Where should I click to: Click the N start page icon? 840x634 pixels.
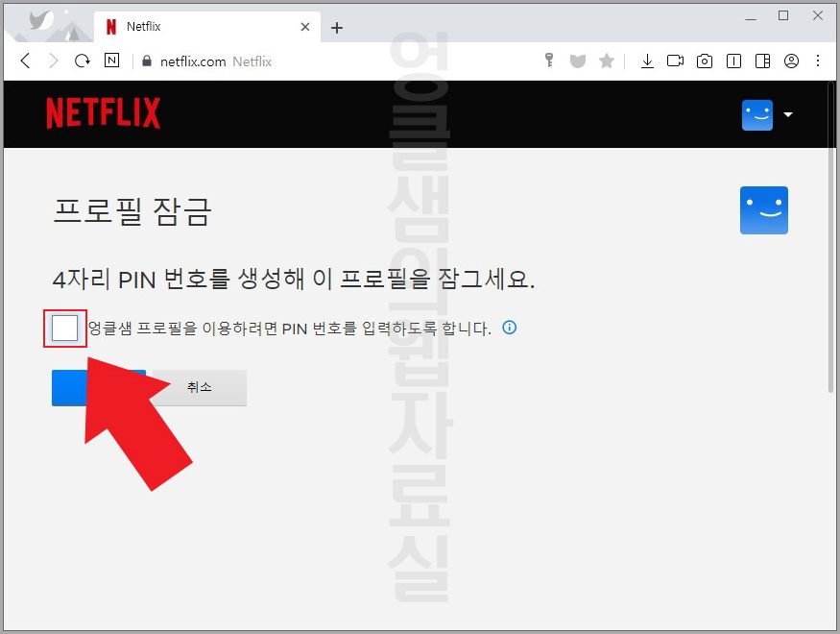(111, 61)
